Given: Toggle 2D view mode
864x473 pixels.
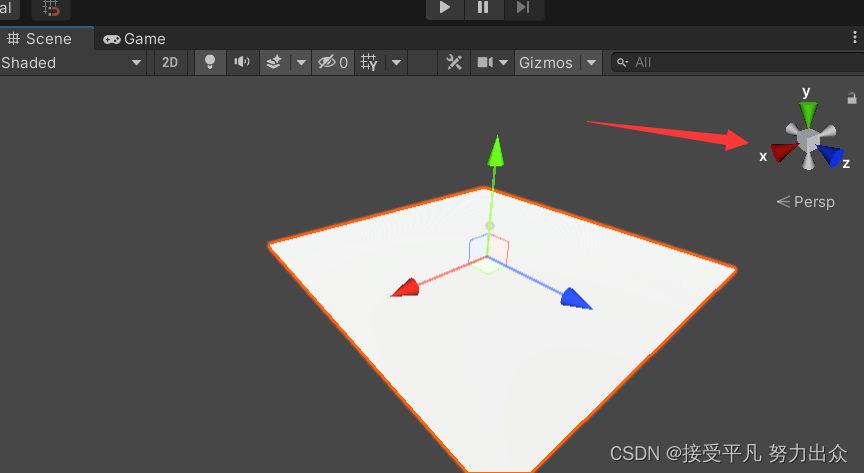Looking at the screenshot, I should point(170,62).
